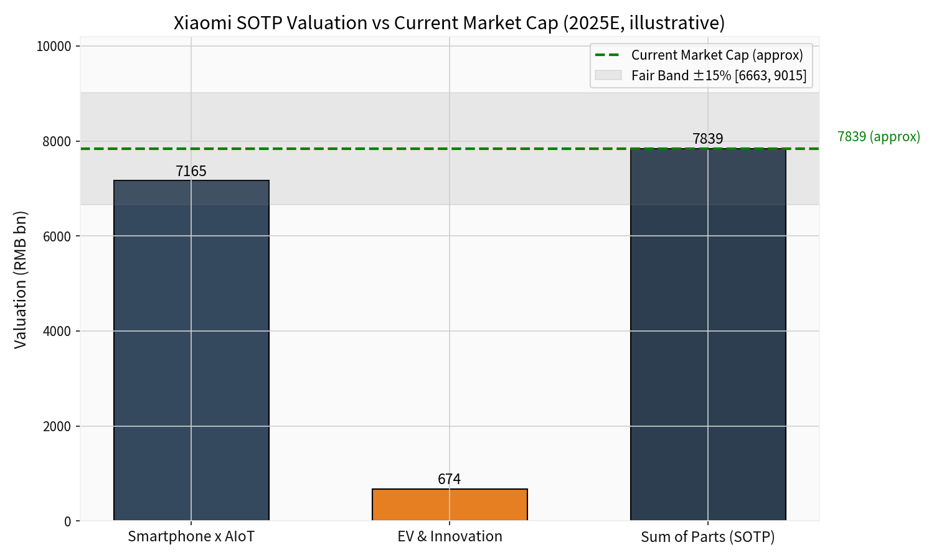Screen dimensions: 934x560
Task: Click the chart title text
Action: click(x=450, y=23)
